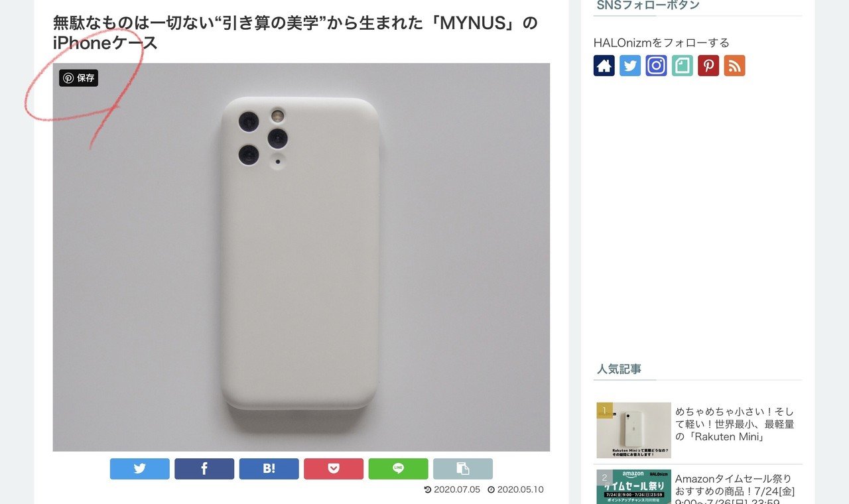Bookmark with the Hatena B! share button
The image size is (849, 504).
[269, 469]
